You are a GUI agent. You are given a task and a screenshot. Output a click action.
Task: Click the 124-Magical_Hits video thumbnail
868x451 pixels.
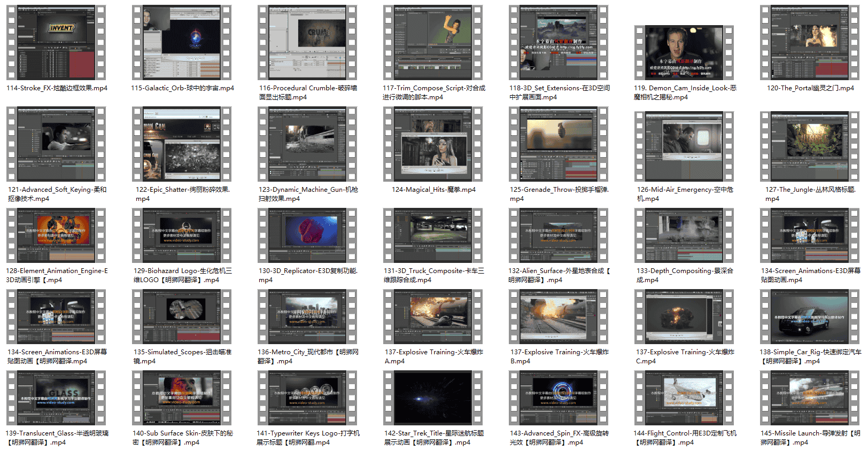tap(433, 144)
